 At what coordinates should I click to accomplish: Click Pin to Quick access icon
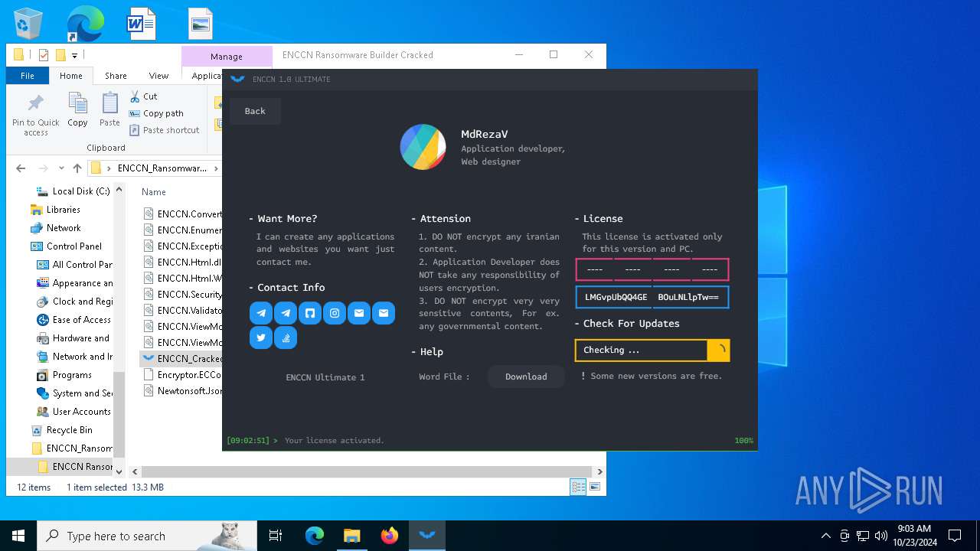(x=36, y=115)
